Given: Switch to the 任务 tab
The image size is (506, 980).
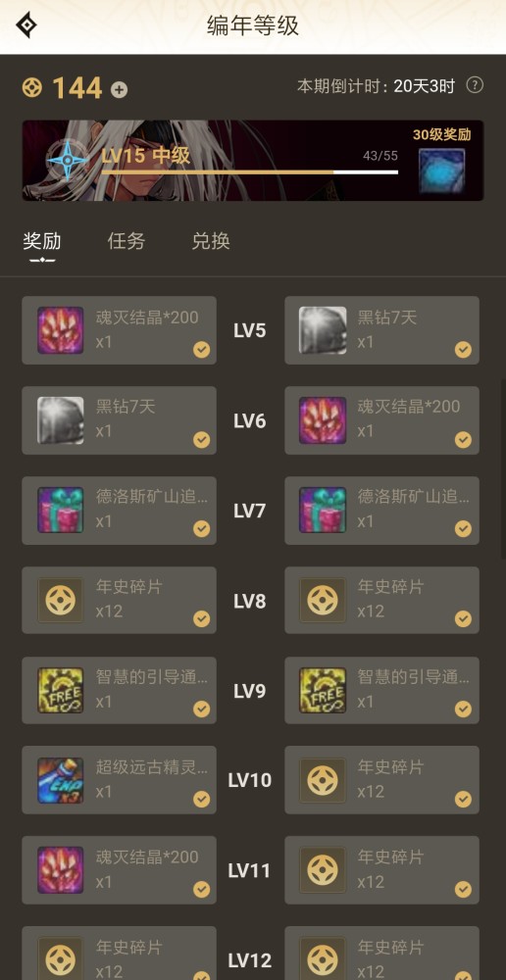Looking at the screenshot, I should (126, 241).
